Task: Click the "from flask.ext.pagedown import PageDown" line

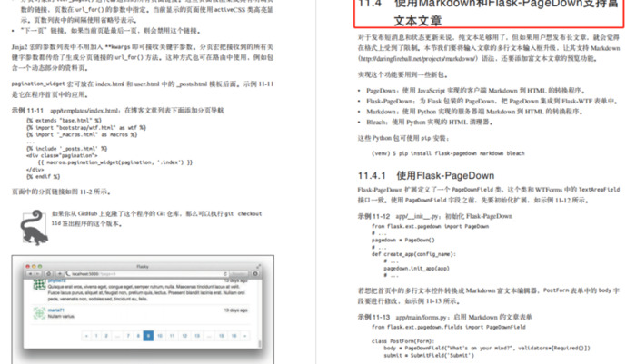Action: pos(430,226)
